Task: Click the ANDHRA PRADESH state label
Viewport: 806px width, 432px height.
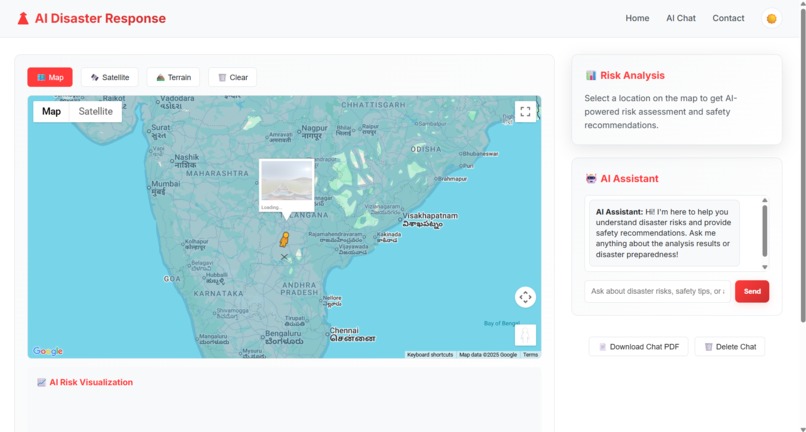Action: click(x=299, y=289)
